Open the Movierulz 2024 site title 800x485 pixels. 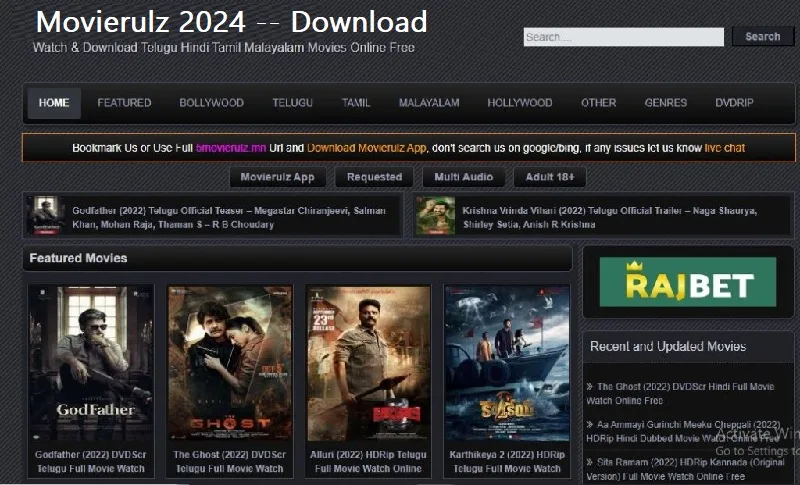[231, 21]
